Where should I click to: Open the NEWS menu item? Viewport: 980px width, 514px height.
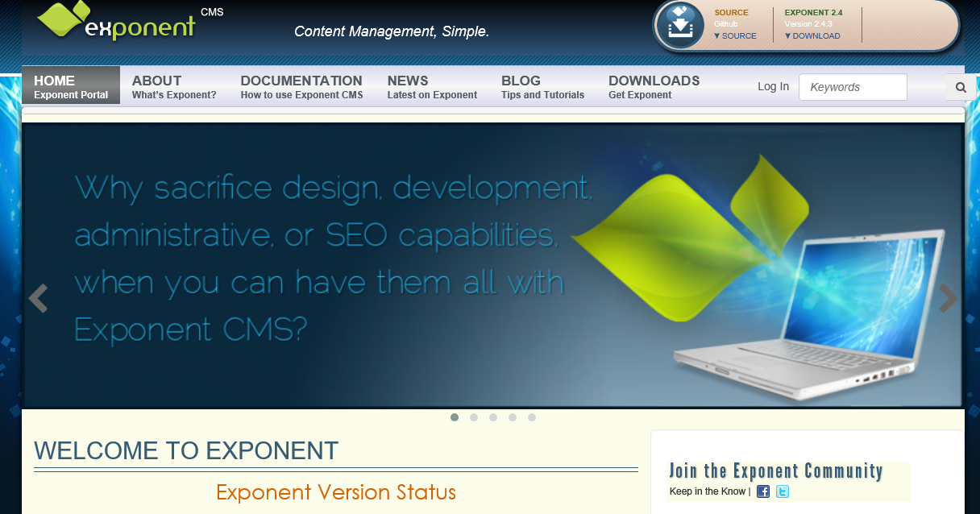point(432,86)
